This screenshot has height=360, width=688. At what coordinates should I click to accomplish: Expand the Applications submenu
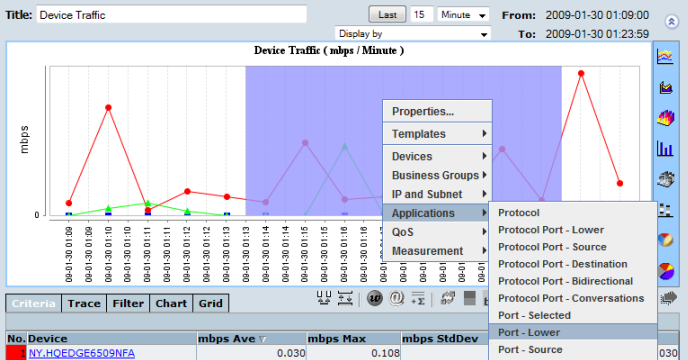coord(437,213)
